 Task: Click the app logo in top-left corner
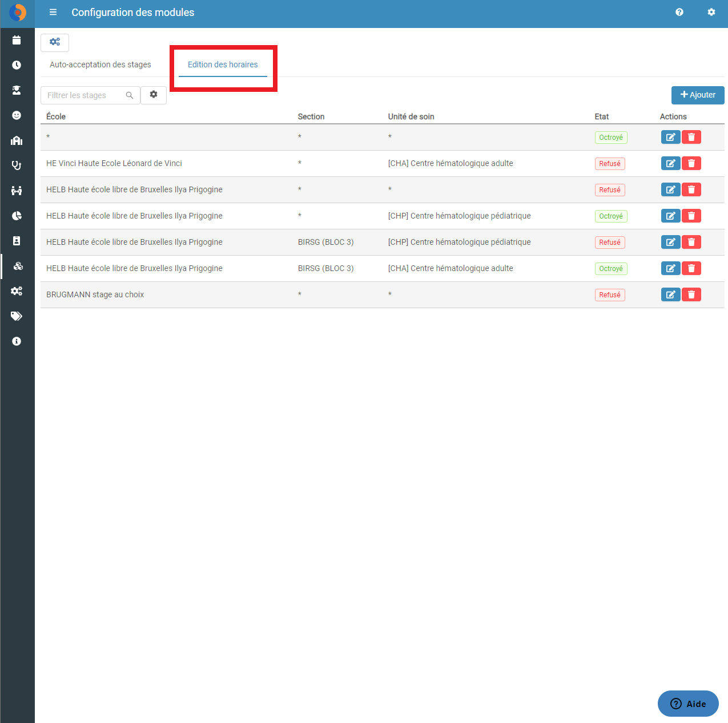click(18, 13)
